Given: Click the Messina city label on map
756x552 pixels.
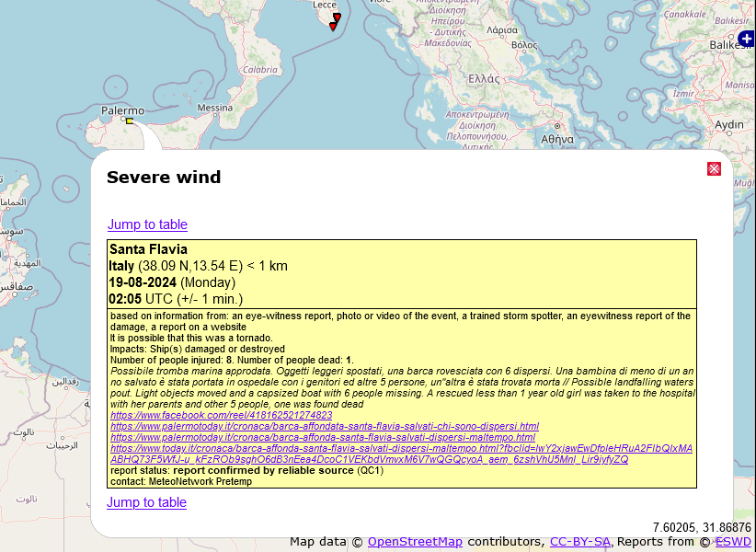Looking at the screenshot, I should coord(215,108).
